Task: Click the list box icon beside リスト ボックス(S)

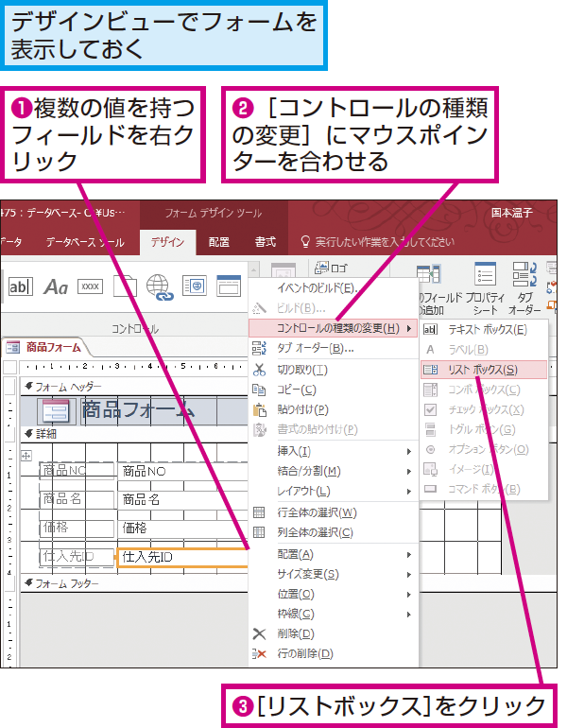Action: [431, 370]
